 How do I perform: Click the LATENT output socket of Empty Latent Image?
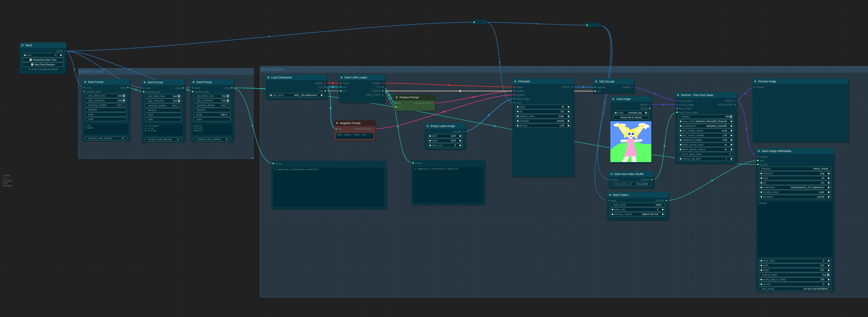click(464, 132)
